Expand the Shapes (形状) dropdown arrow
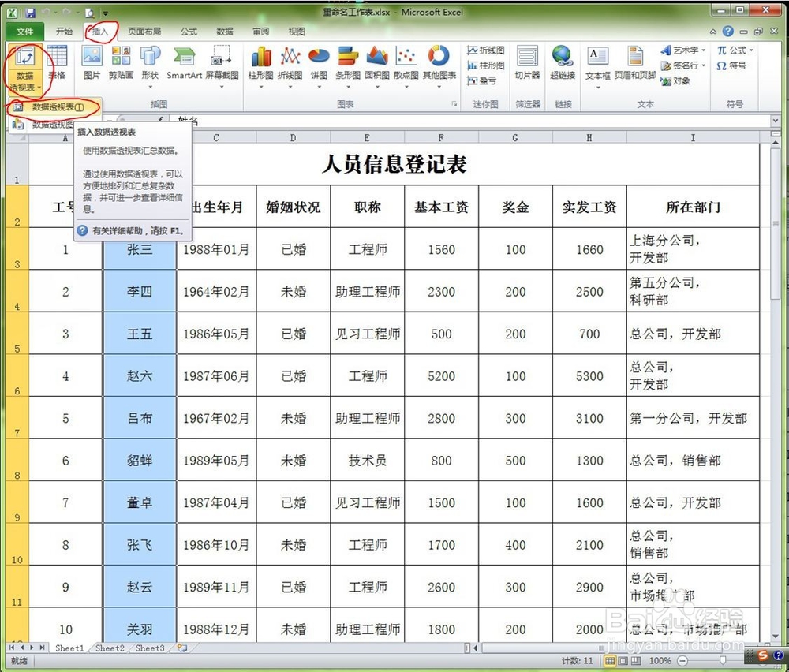Image resolution: width=789 pixels, height=672 pixels. tap(150, 87)
